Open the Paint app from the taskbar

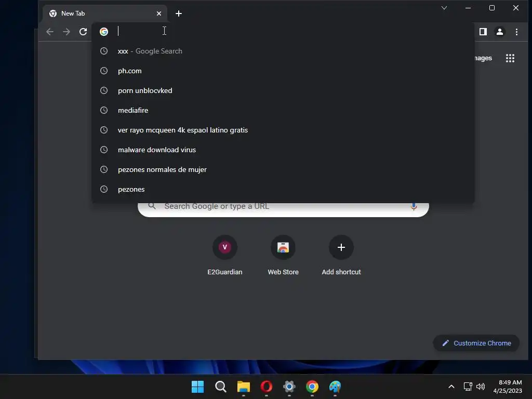335,387
